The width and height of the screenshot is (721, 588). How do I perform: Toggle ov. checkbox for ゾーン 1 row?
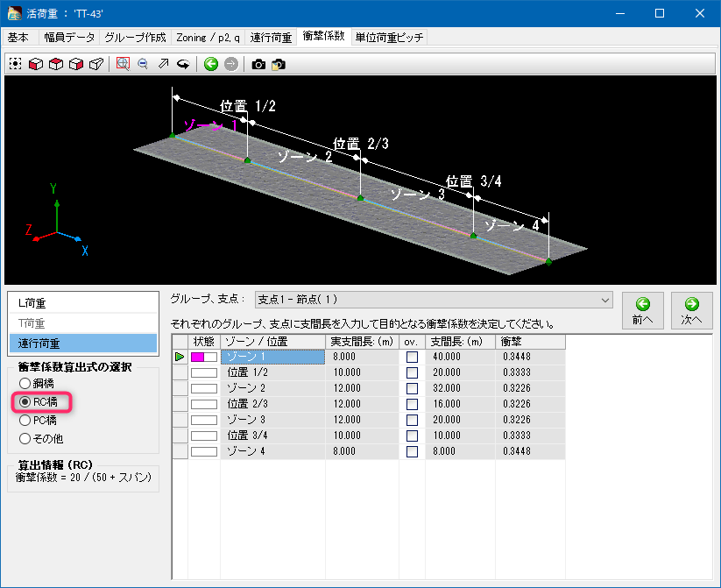pos(412,357)
